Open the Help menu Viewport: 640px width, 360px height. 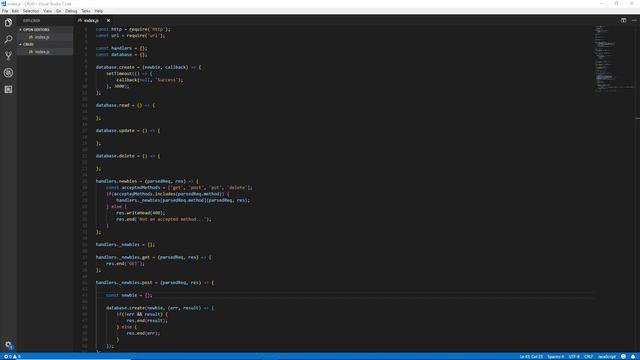tap(99, 11)
